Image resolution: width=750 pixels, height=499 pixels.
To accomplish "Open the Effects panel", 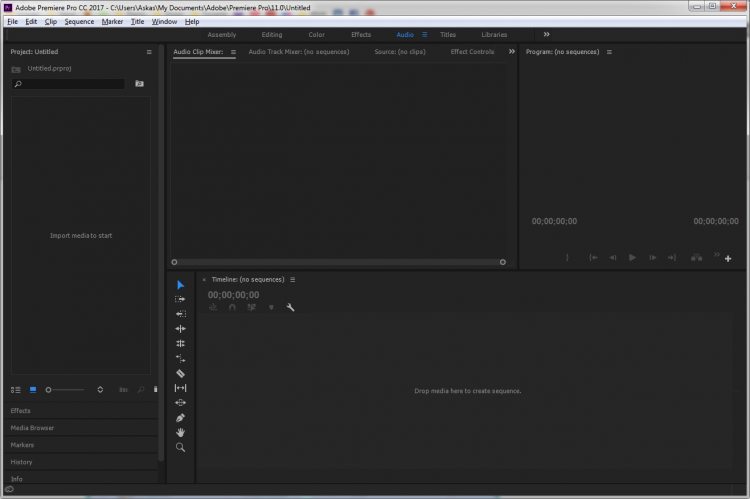I will [x=21, y=411].
